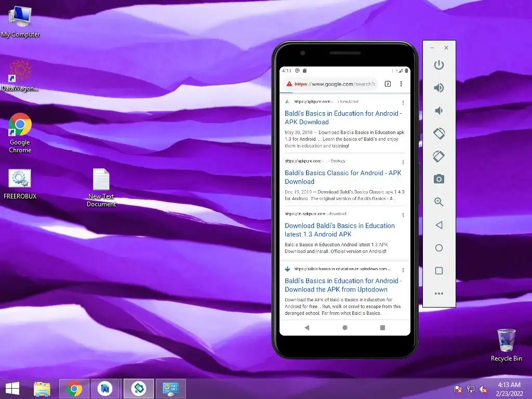Open 'Download Baldi's Basics in Education latest 1.3 Android APK' link
The image size is (532, 399).
click(x=340, y=230)
